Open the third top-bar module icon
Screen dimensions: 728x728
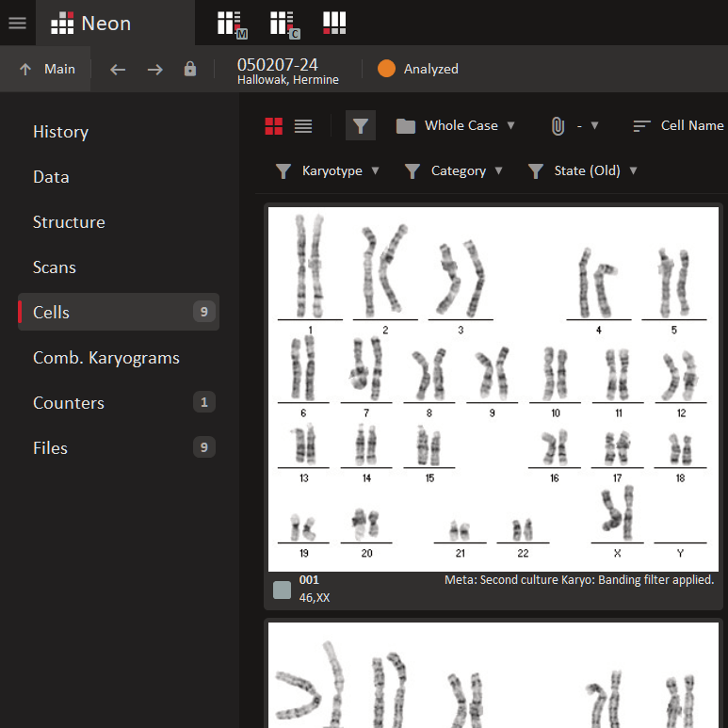tap(334, 23)
